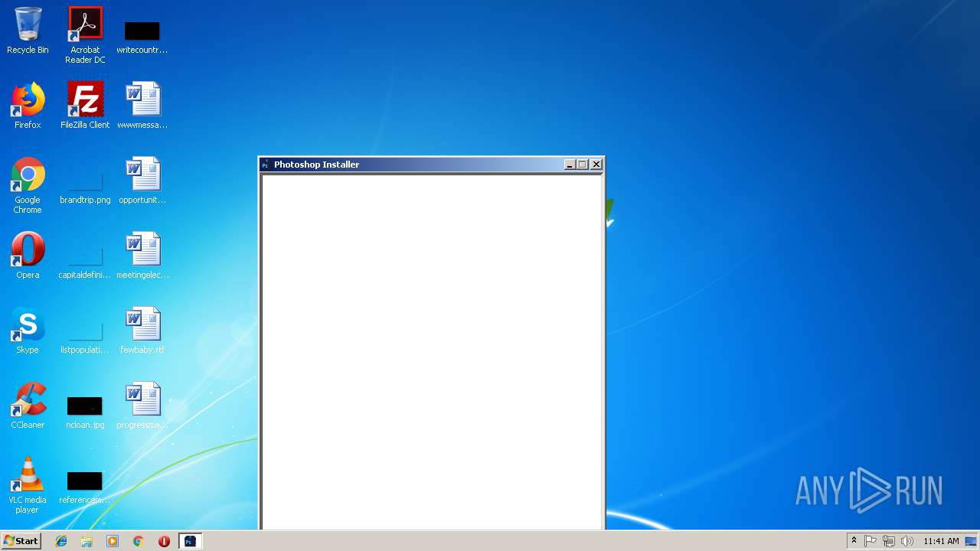Select the writecountr file icon
Screen dimensions: 980x551
click(x=142, y=37)
